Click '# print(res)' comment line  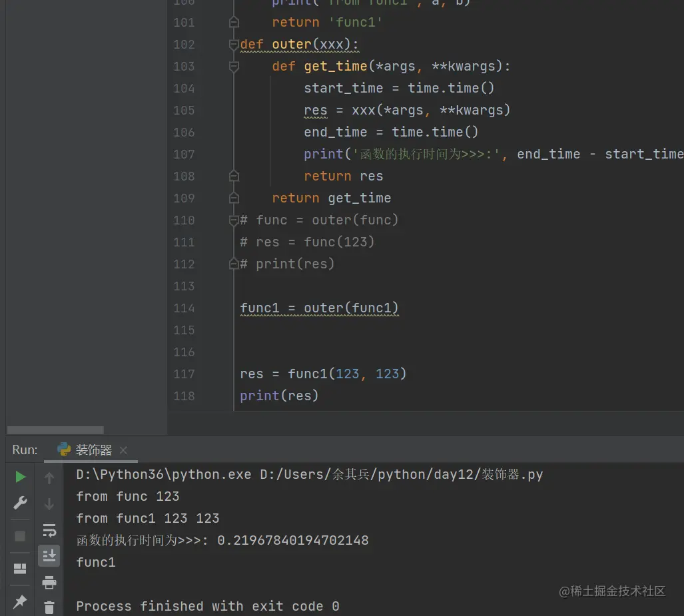tap(287, 264)
